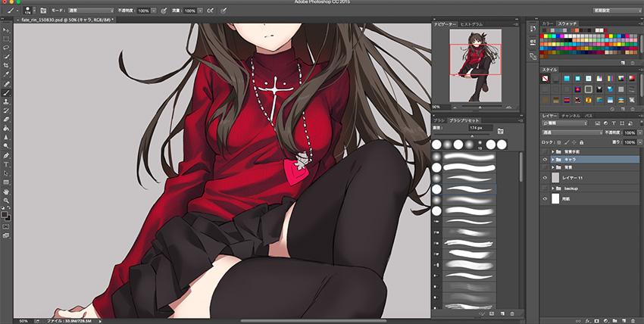Open the properties panel icon in collapsed dock

tap(533, 42)
